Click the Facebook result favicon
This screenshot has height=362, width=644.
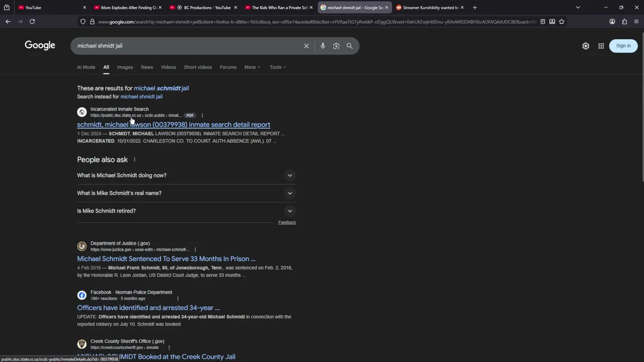coord(82,295)
